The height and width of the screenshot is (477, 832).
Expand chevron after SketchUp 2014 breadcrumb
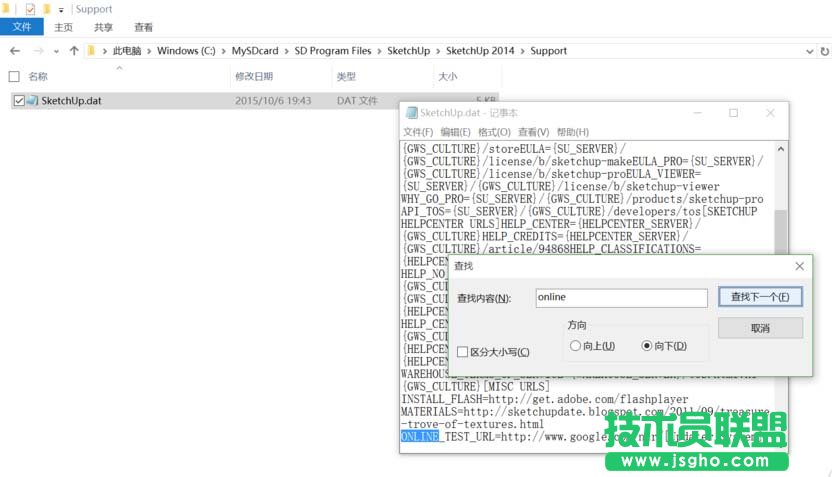pos(523,51)
